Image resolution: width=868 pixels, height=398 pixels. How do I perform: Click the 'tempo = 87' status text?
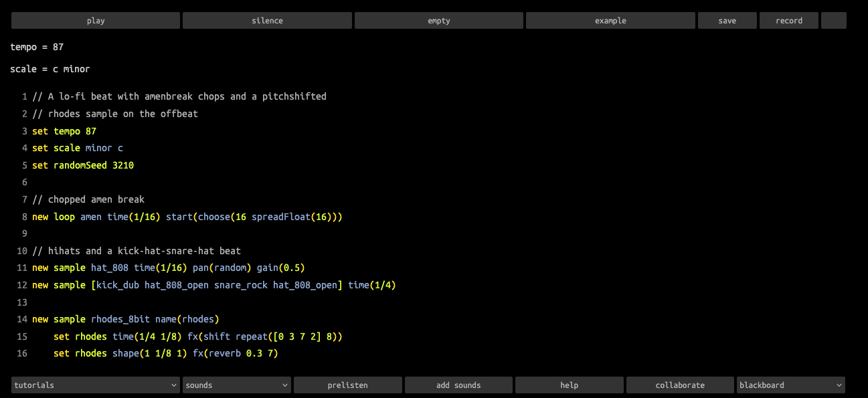(37, 47)
